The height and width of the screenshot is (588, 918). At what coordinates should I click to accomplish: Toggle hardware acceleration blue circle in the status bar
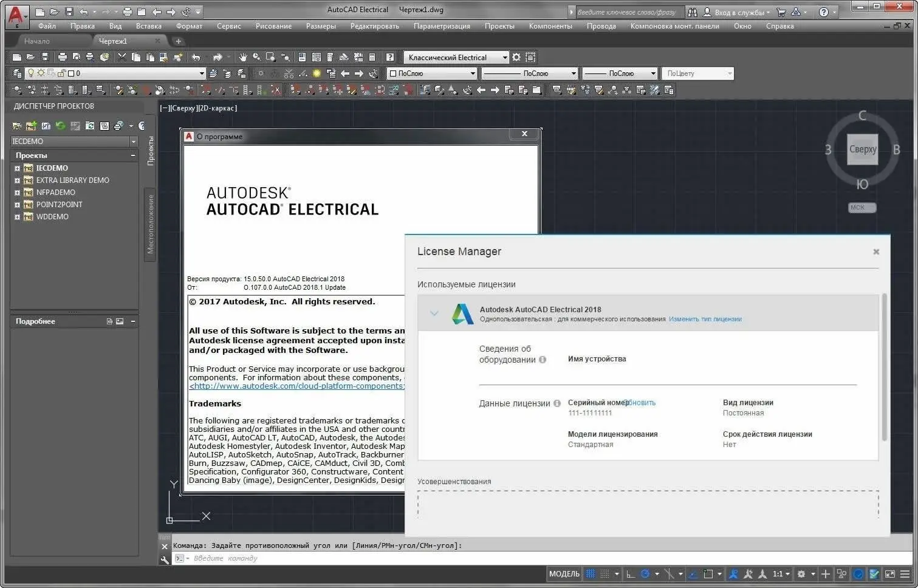858,573
